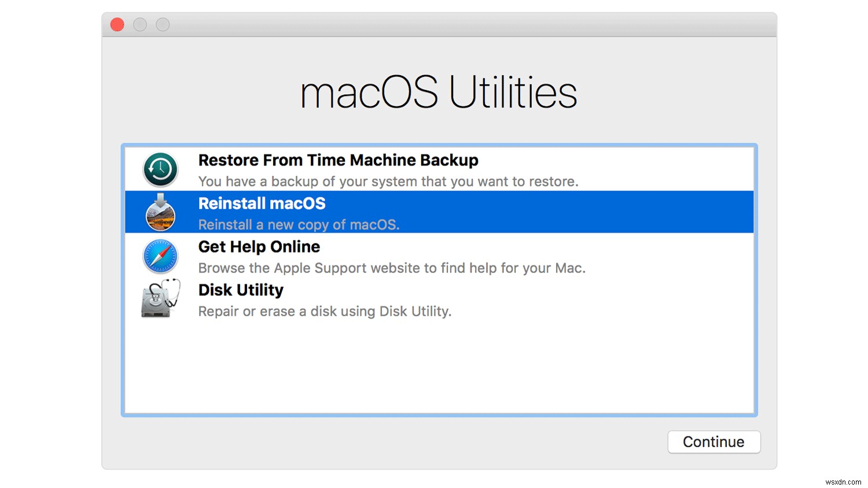Click the "You have a backup of your system" text
The image size is (868, 488).
click(388, 182)
